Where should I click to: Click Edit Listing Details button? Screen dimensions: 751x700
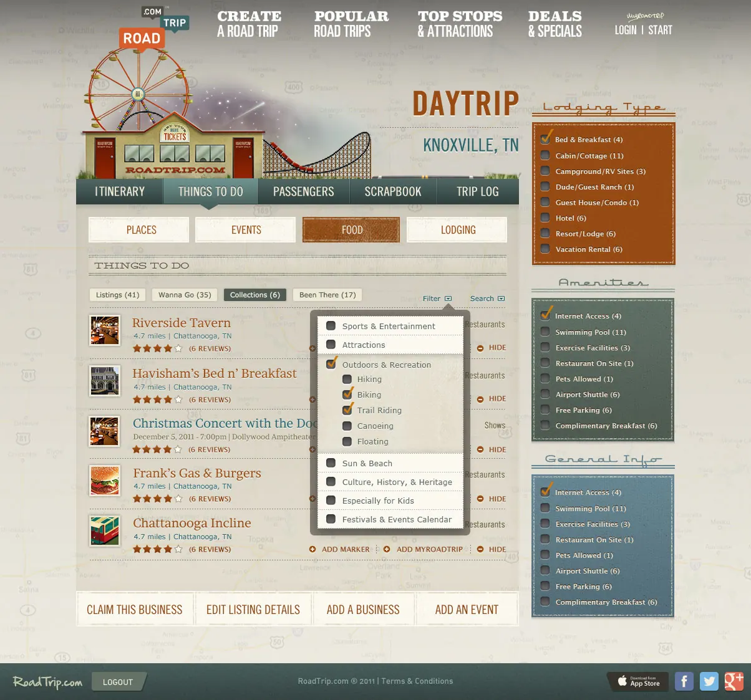[253, 610]
